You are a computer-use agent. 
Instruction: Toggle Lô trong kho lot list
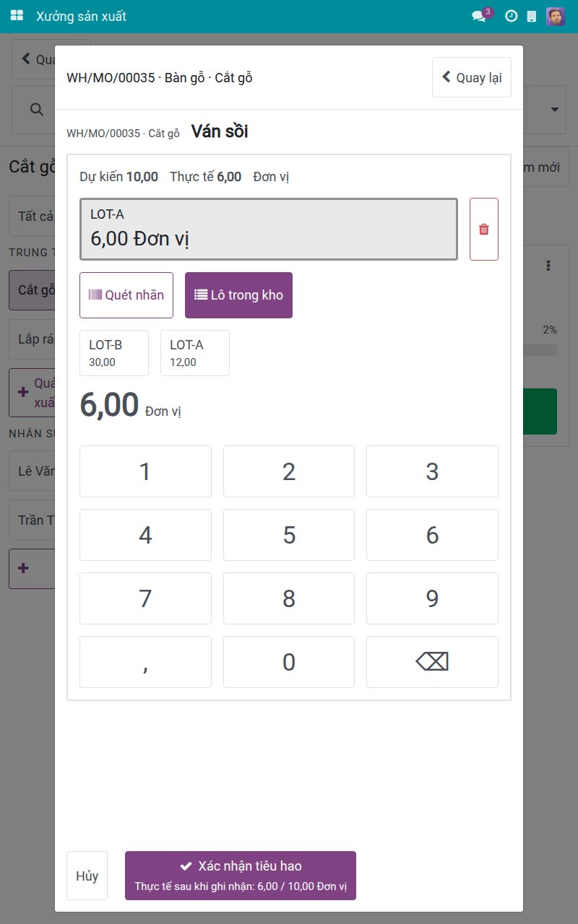[238, 295]
